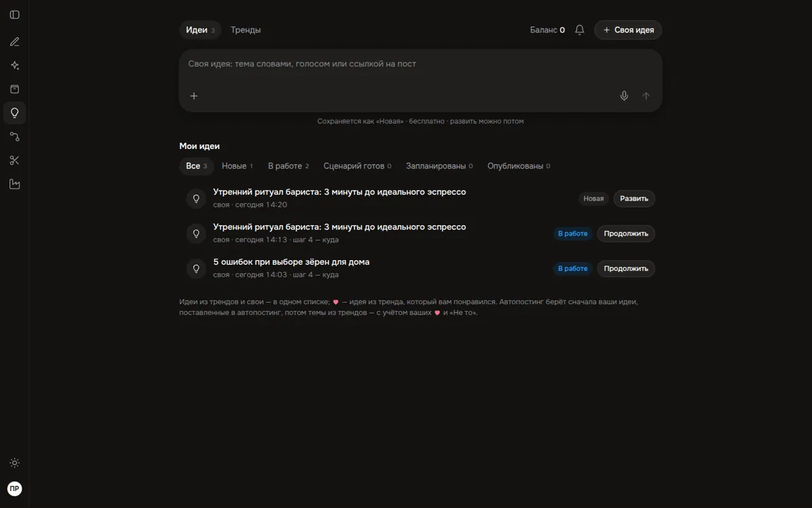Open the archive box section in sidebar
The image size is (812, 508).
pyautogui.click(x=14, y=89)
